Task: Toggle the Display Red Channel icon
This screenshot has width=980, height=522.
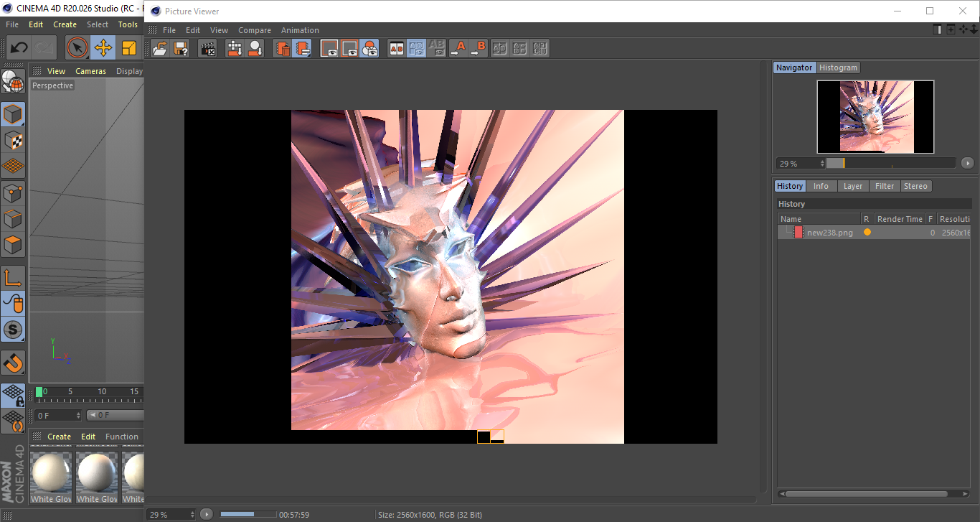Action: (x=329, y=48)
